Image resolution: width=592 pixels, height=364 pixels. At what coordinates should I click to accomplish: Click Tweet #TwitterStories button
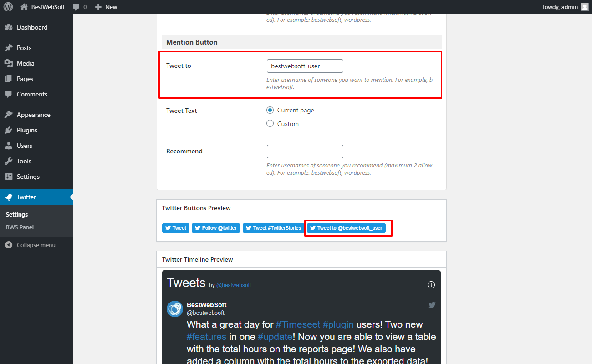[273, 228]
